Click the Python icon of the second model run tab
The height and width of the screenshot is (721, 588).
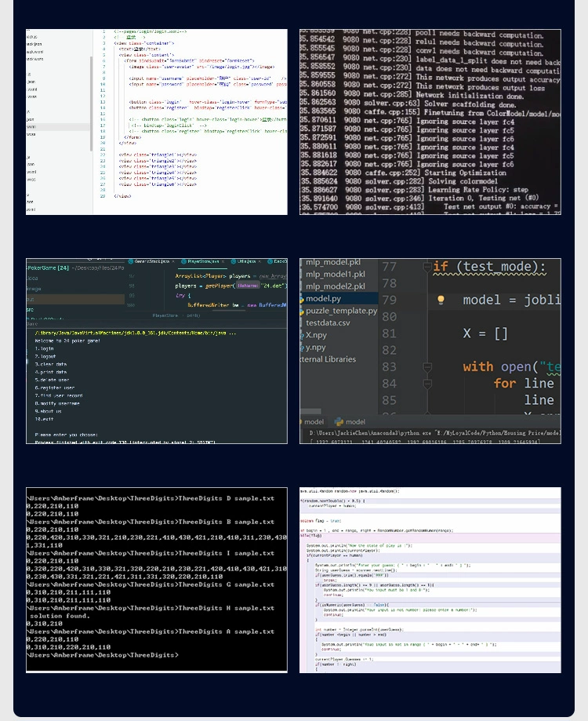tap(339, 421)
